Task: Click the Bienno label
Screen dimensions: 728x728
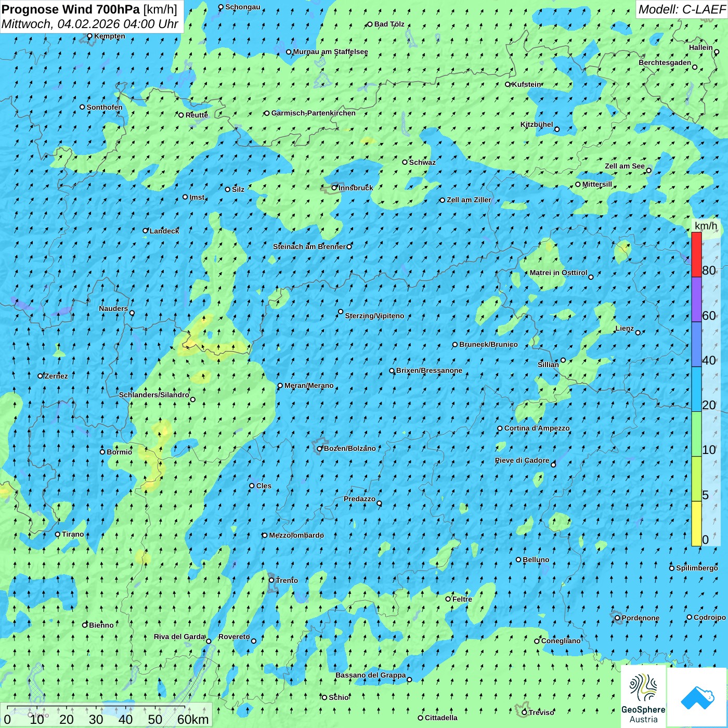Action: [x=101, y=625]
